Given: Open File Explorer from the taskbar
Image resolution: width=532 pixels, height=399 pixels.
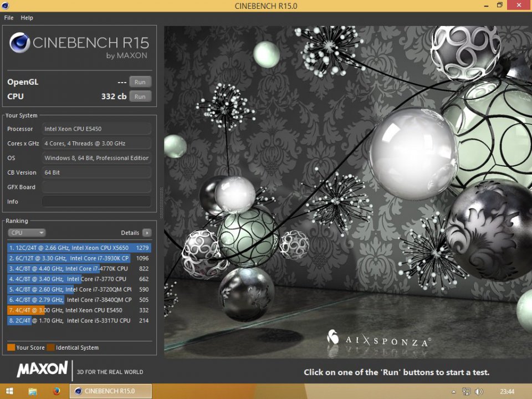Looking at the screenshot, I should click(x=33, y=391).
